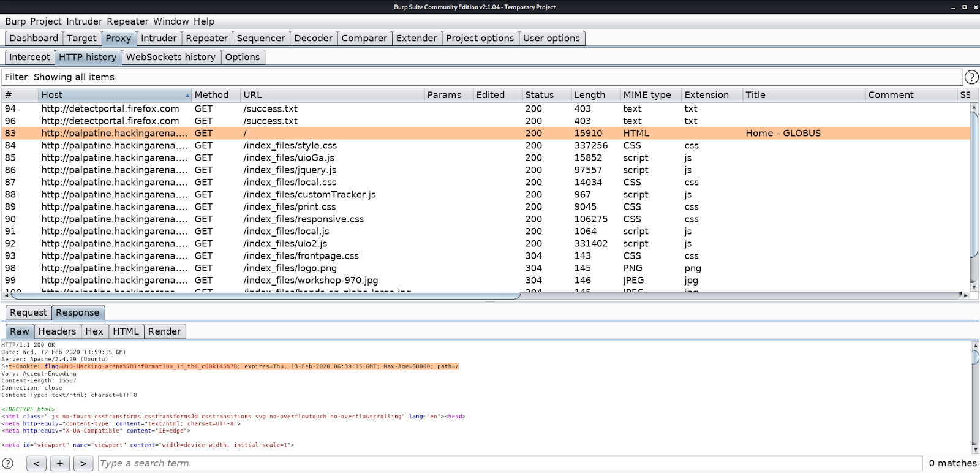The height and width of the screenshot is (473, 980).
Task: Switch to the Hex view tab
Action: tap(94, 331)
